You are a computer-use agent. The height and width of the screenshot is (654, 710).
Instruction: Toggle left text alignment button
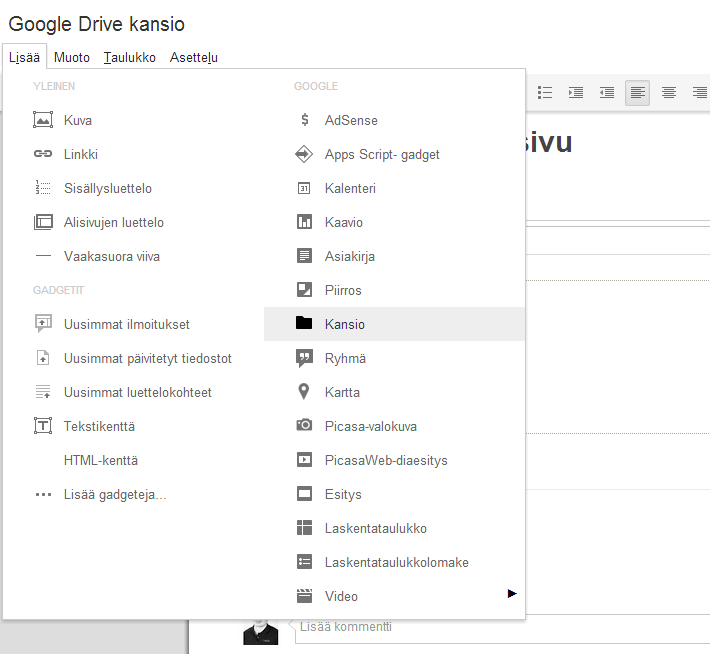coord(637,93)
